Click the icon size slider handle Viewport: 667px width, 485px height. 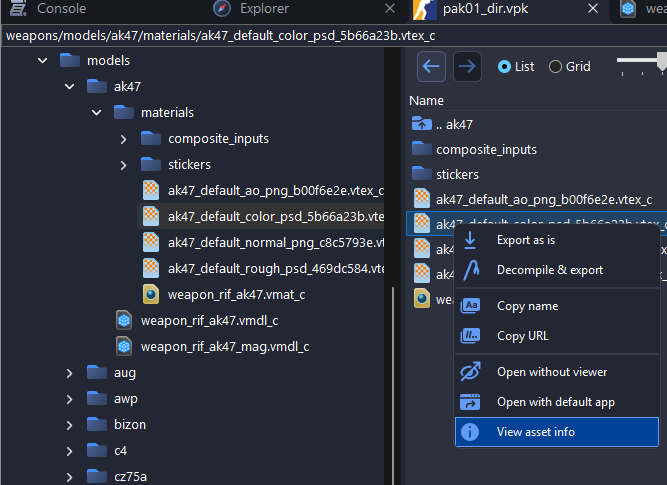661,61
